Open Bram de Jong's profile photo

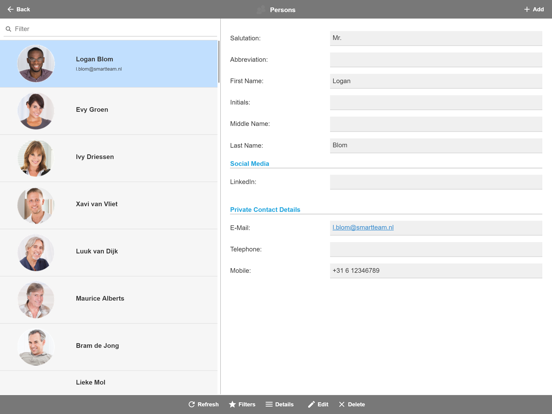coord(36,347)
